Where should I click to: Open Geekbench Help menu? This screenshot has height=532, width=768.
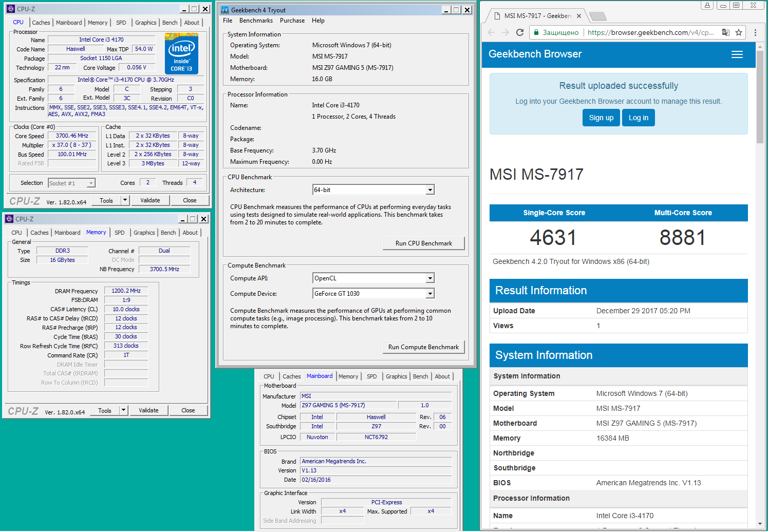coord(318,21)
